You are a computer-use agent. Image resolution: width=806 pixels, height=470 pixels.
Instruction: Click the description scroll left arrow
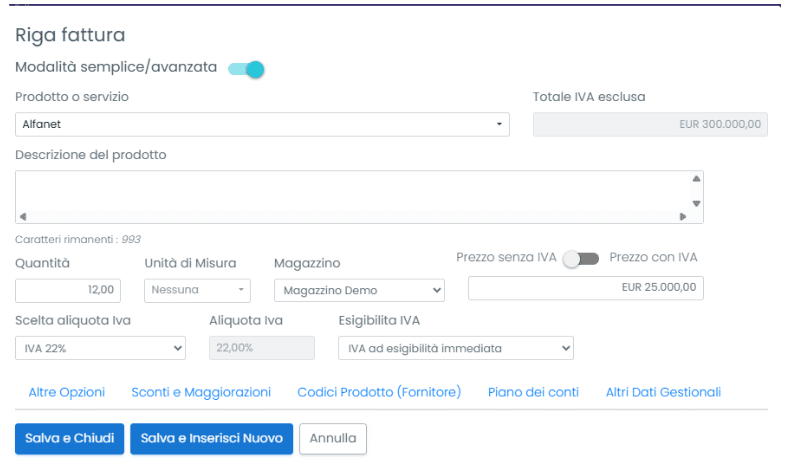22,216
